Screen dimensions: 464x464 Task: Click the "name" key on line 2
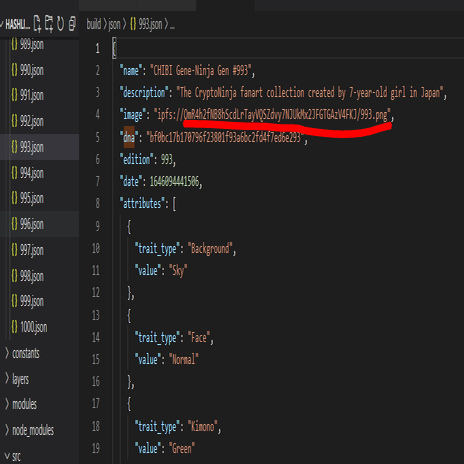[131, 71]
